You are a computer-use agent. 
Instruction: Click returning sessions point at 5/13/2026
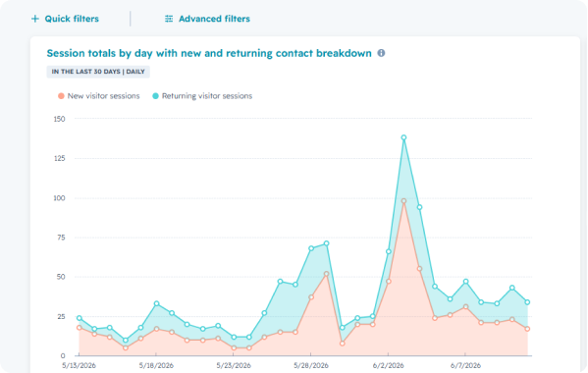[80, 318]
